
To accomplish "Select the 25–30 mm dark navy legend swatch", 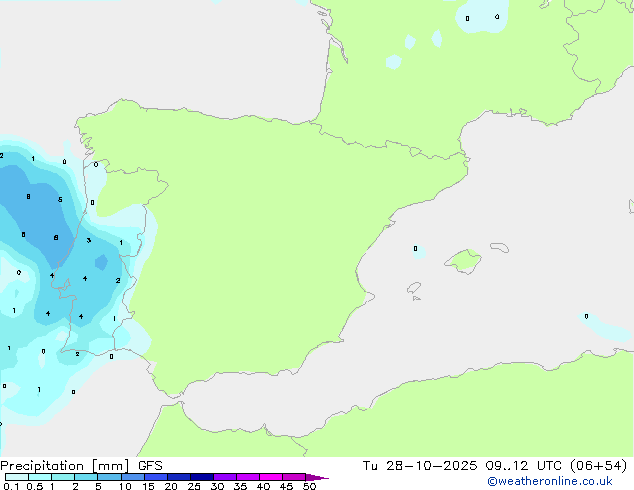I will (x=202, y=477).
